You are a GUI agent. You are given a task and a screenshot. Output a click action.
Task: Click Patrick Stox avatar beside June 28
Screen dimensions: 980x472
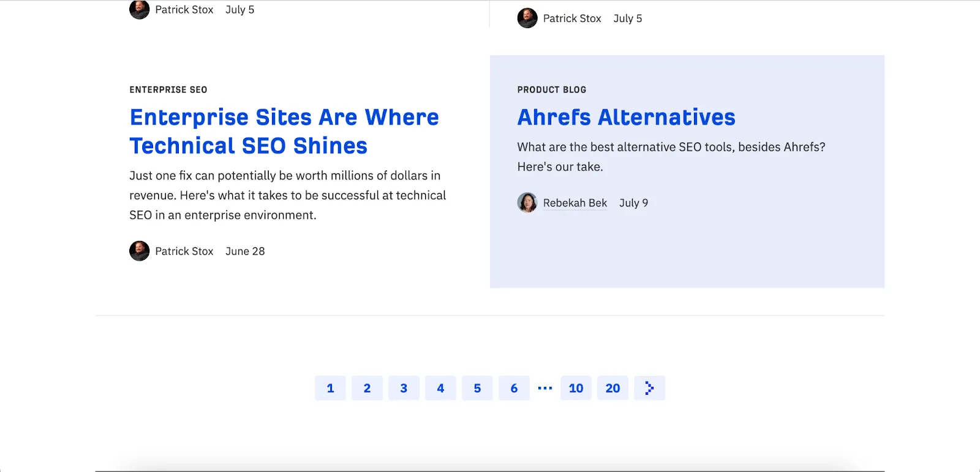pyautogui.click(x=140, y=251)
